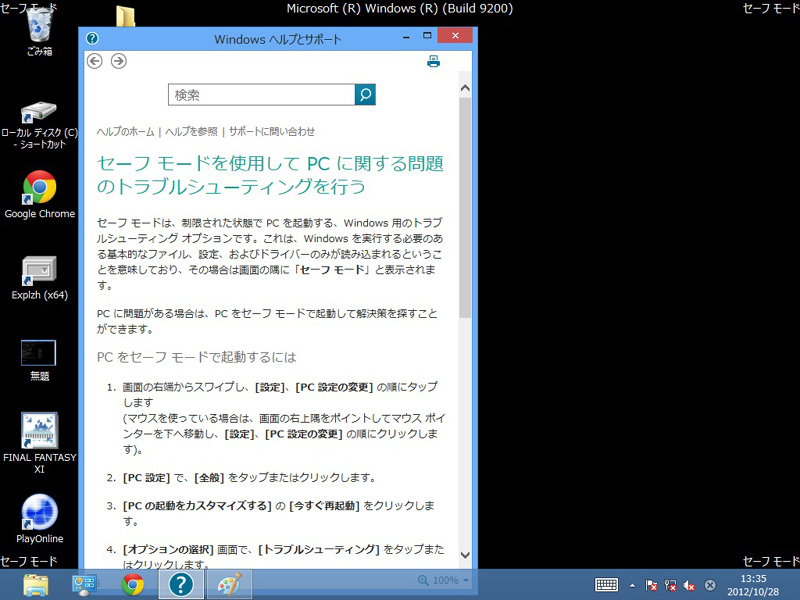Select FINAL FANTASY XI desktop icon
The width and height of the screenshot is (800, 600).
click(40, 443)
